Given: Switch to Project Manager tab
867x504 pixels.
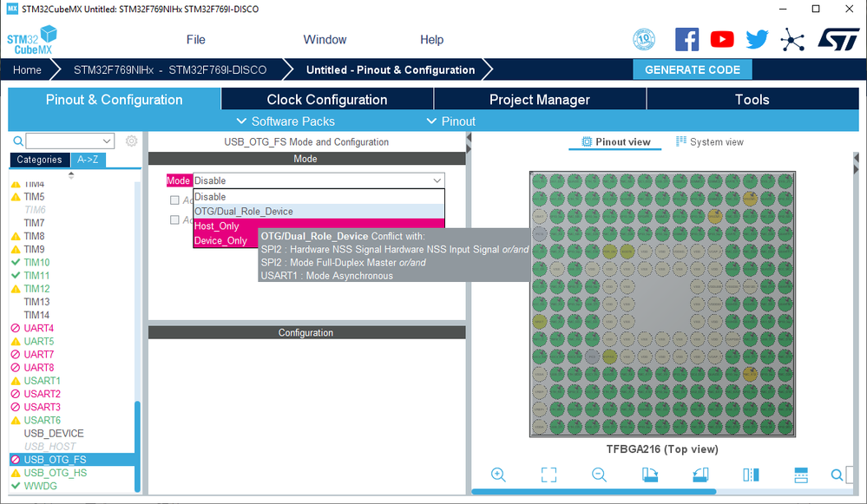Looking at the screenshot, I should click(540, 100).
